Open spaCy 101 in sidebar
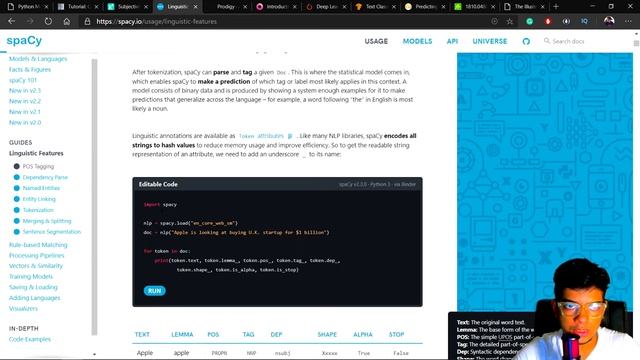Image resolution: width=640 pixels, height=360 pixels. pyautogui.click(x=23, y=80)
